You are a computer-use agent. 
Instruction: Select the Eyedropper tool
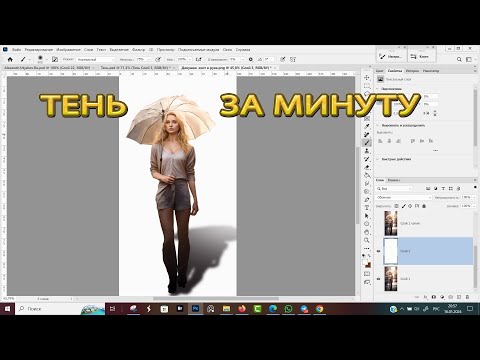pos(367,126)
